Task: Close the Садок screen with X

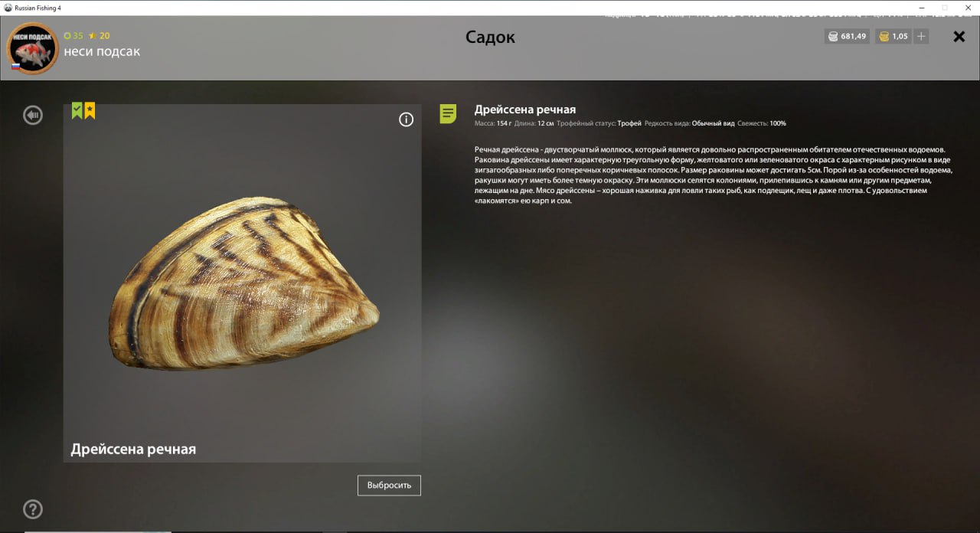Action: pos(959,36)
